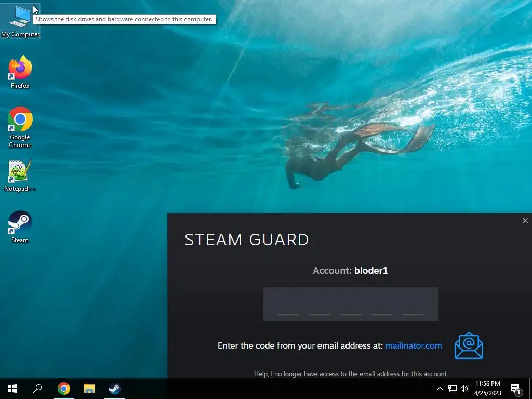Image resolution: width=532 pixels, height=399 pixels.
Task: Open network status tray icon
Action: [453, 389]
